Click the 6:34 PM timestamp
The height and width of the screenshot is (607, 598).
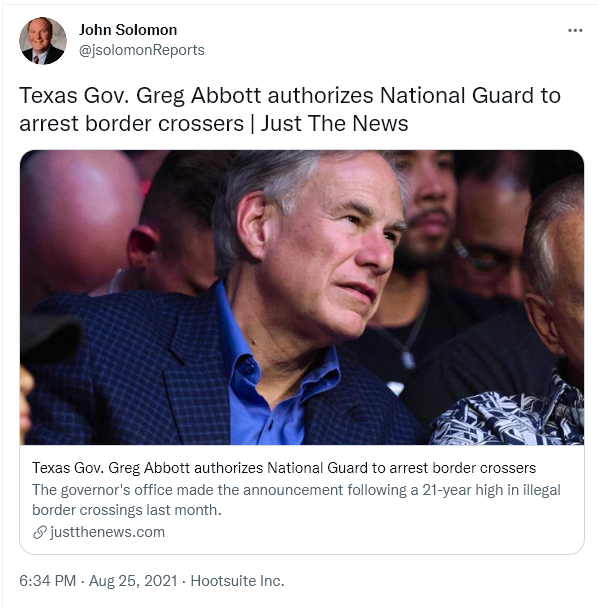click(47, 581)
